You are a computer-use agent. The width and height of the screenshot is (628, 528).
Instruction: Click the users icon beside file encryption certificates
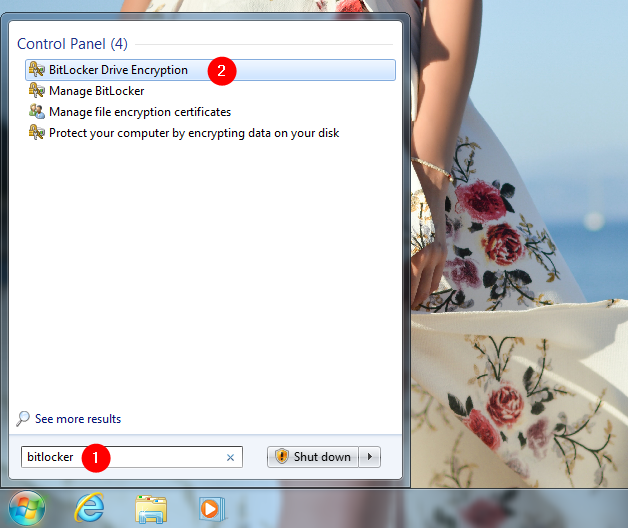(x=36, y=111)
